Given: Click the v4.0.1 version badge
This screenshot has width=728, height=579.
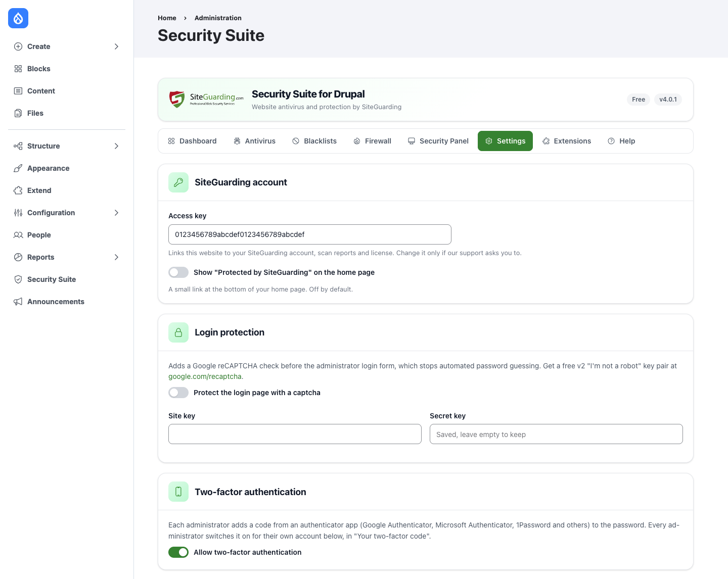Looking at the screenshot, I should 668,100.
